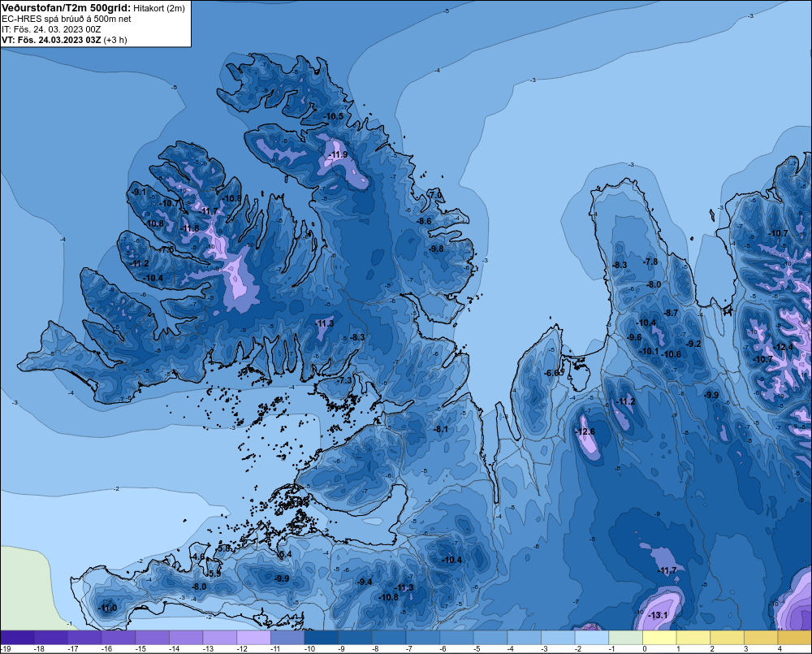812x654 pixels.
Task: Click the 'Hitakort (2m)' header label
Action: [159, 8]
